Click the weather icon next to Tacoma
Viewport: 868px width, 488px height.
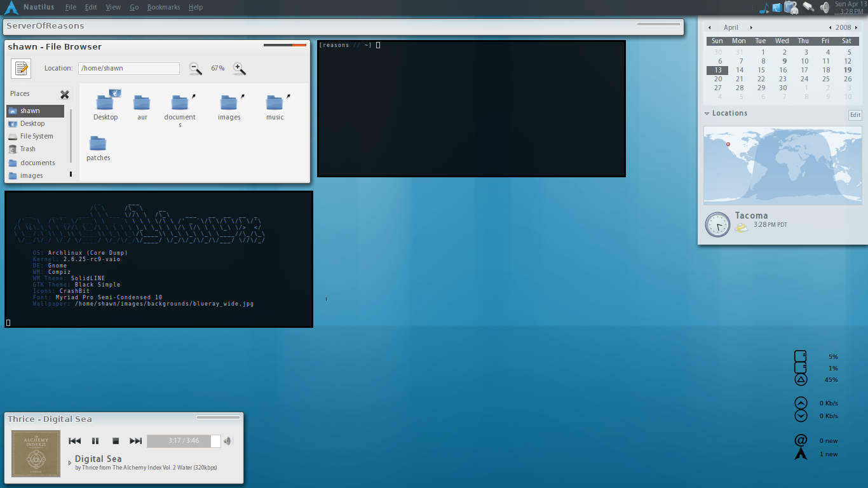pyautogui.click(x=741, y=227)
